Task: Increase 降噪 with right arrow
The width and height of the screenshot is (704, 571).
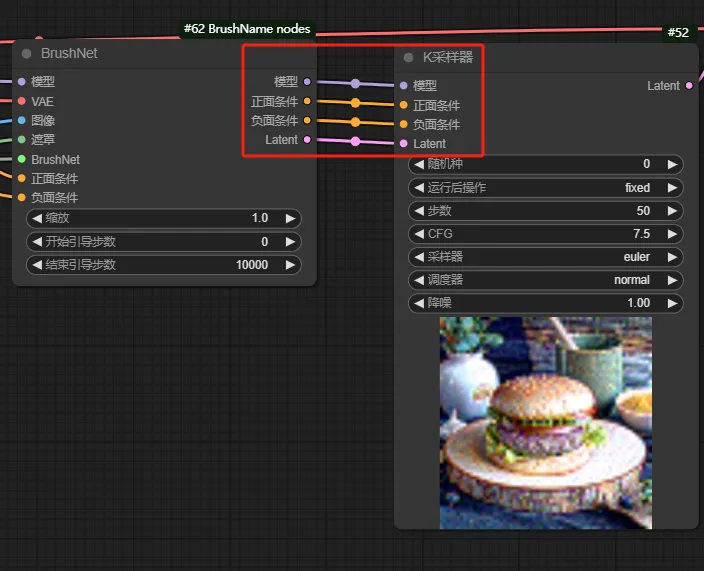Action: click(x=672, y=303)
